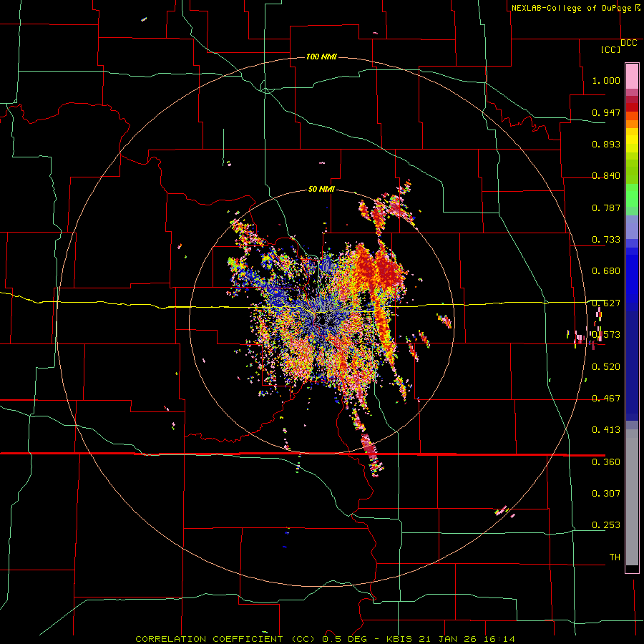Click the 0.680 color scale value
Viewport: 644px width, 644px height.
click(x=606, y=270)
